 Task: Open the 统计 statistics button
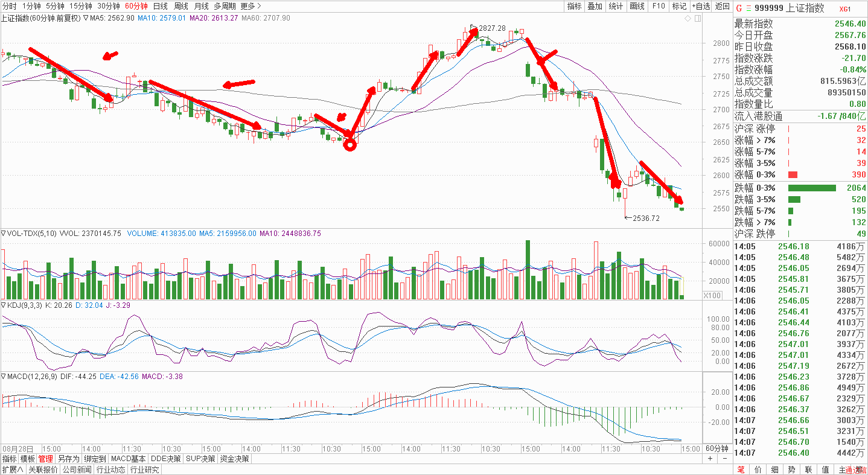click(x=616, y=6)
